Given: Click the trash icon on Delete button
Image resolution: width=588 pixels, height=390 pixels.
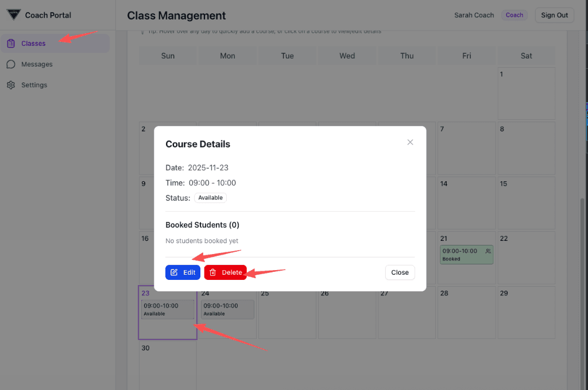Looking at the screenshot, I should point(213,272).
